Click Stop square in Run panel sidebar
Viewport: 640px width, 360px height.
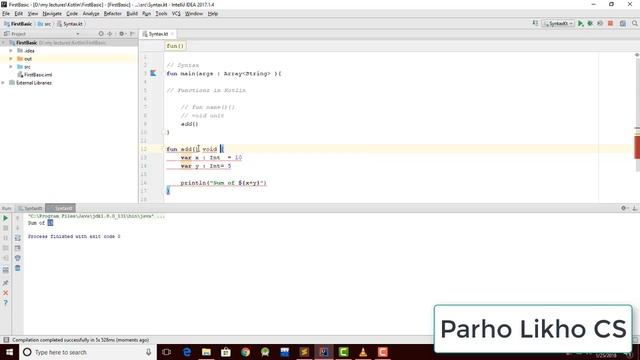(5, 228)
